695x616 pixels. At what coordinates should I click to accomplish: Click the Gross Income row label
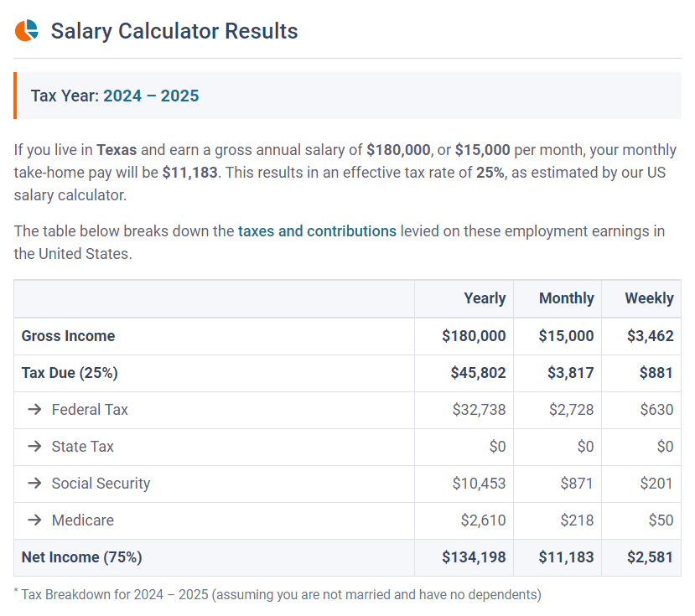pos(68,336)
